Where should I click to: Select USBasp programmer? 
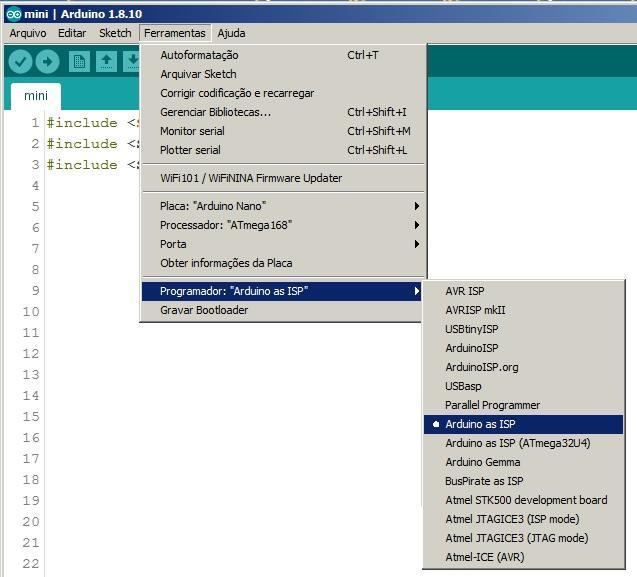pos(523,386)
